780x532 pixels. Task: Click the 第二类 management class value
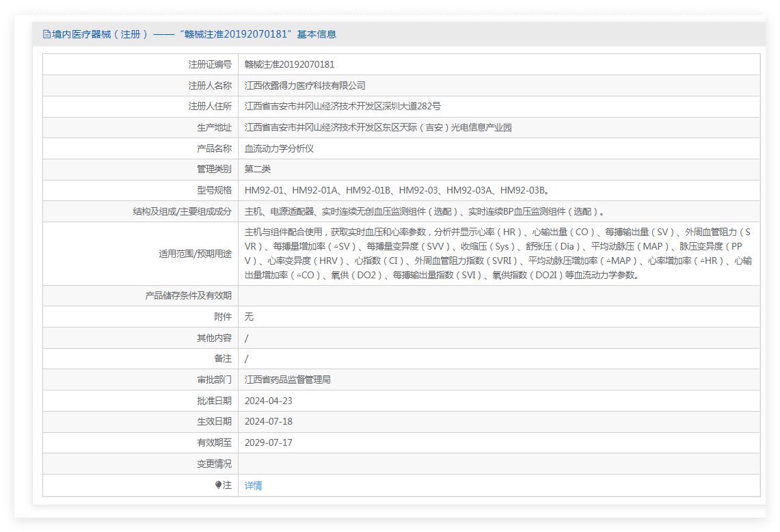click(x=258, y=169)
